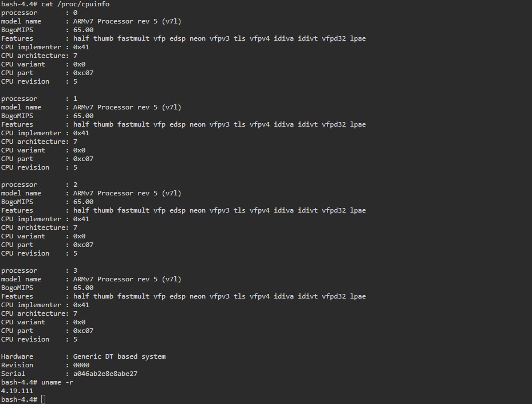Click the CPU part 0xc07 under processor 3
532x404 pixels.
[x=83, y=331]
